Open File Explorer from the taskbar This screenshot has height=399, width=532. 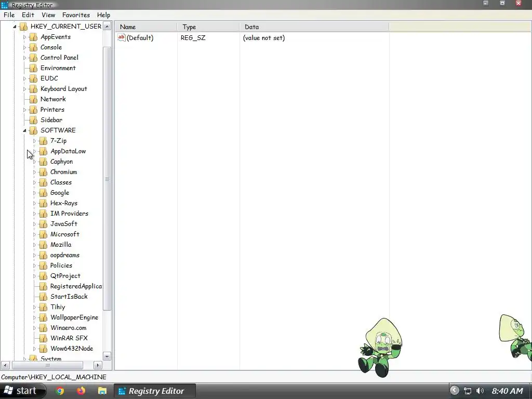(x=102, y=391)
